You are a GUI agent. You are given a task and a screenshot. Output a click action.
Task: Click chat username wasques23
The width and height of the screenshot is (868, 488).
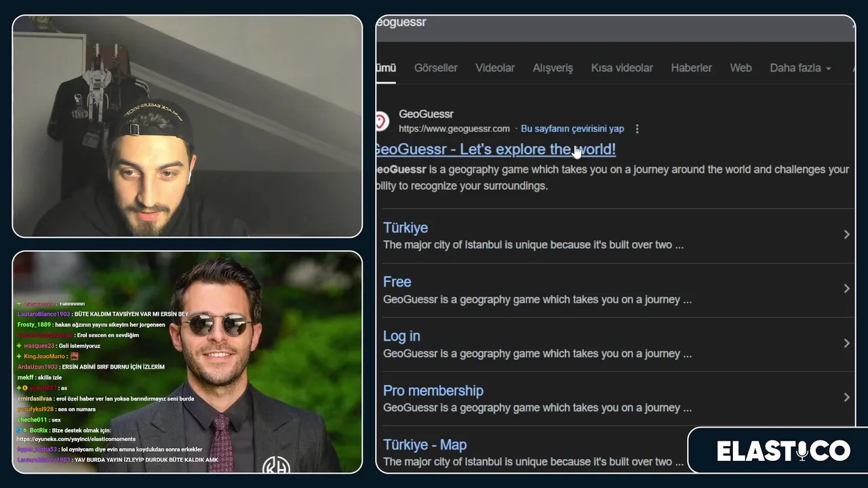click(39, 346)
